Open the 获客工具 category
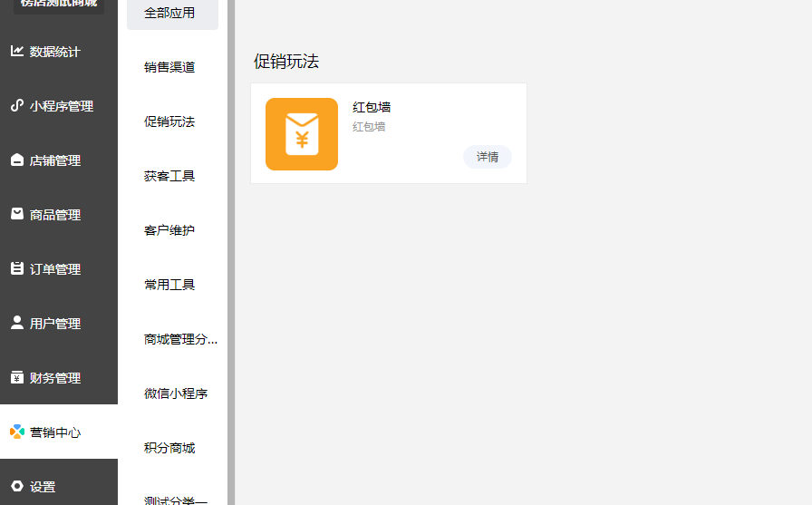This screenshot has height=505, width=812. 169,176
